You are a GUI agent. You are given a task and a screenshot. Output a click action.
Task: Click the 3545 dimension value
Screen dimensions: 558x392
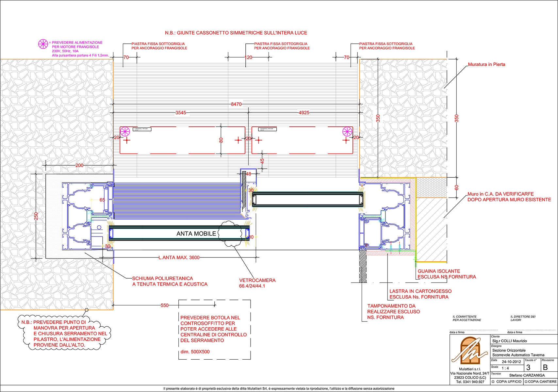pyautogui.click(x=181, y=113)
